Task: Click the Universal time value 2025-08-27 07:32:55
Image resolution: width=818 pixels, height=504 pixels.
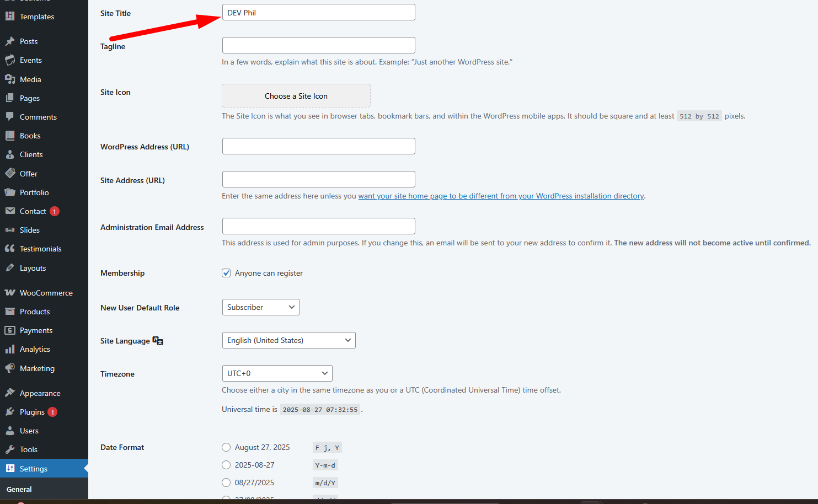Action: pyautogui.click(x=320, y=410)
